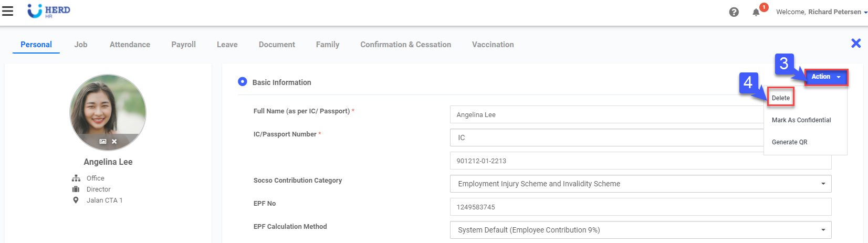Remove the profile photo

114,142
